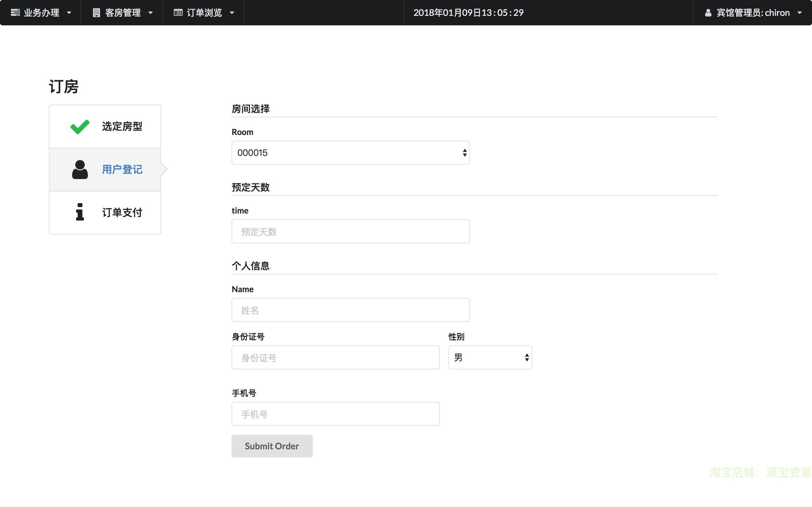Click the green checkmark icon beside 选定房型
Viewport: 812px width, 507px height.
(x=80, y=127)
